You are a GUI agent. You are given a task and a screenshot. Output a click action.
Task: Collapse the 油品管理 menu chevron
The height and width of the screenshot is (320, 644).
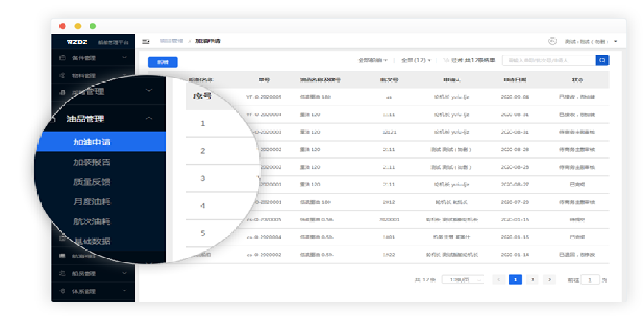[x=148, y=119]
